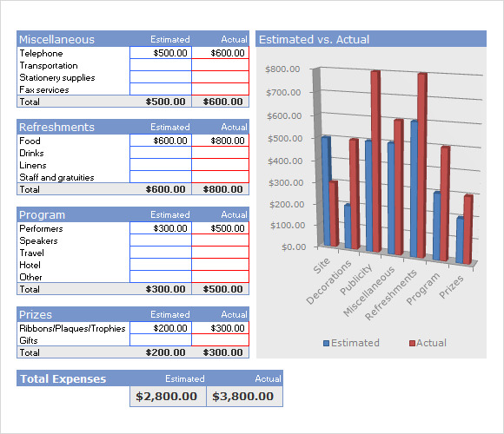Click the red Actual legend swatch

click(412, 343)
